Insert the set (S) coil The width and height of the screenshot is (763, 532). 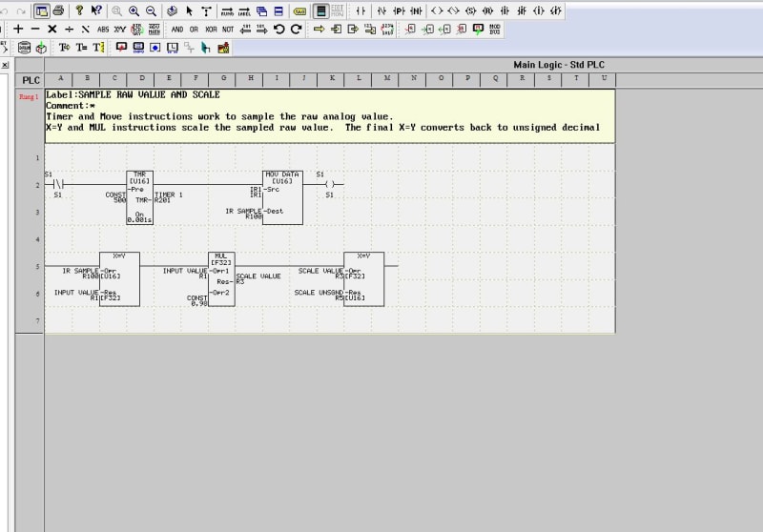[x=470, y=10]
